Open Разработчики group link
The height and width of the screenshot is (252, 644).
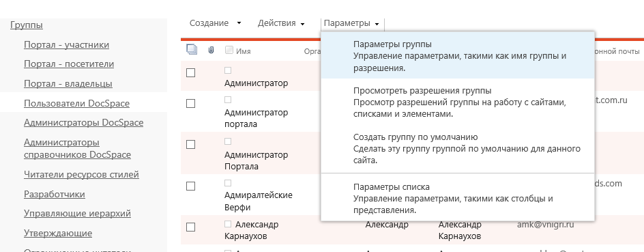[54, 194]
